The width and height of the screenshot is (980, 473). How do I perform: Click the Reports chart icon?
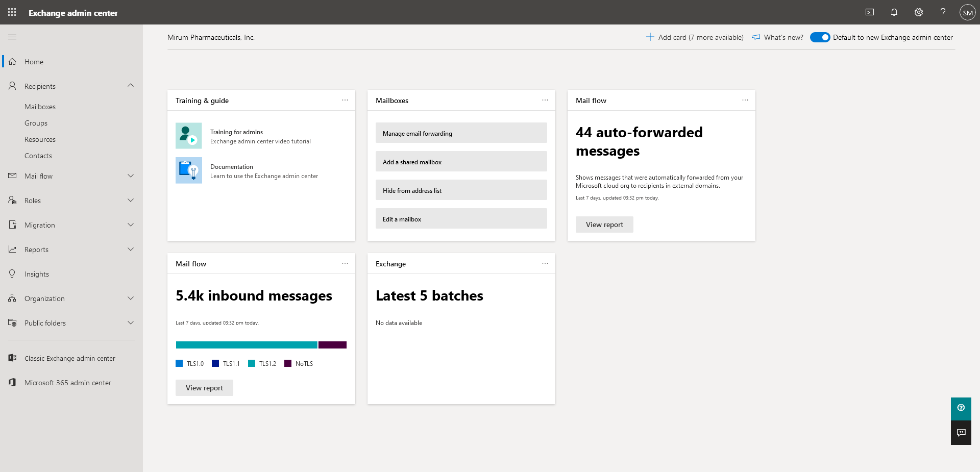(x=12, y=250)
